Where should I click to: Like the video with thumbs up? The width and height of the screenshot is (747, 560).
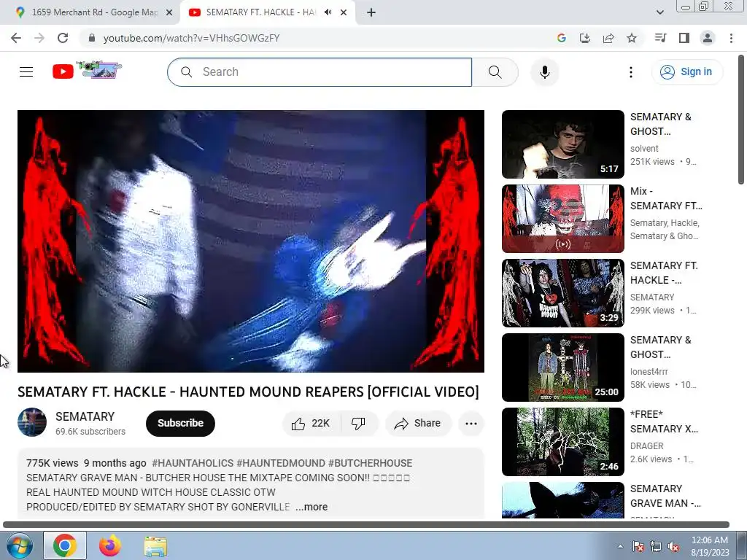coord(311,424)
